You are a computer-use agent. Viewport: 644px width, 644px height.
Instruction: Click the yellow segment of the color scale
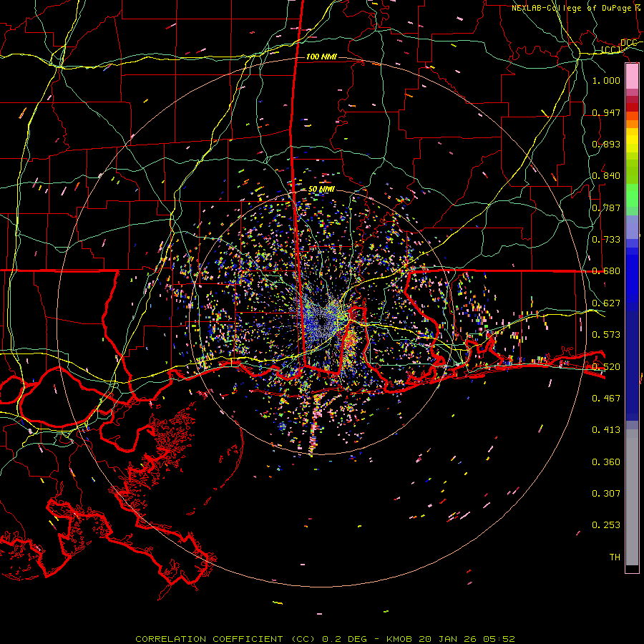click(632, 141)
